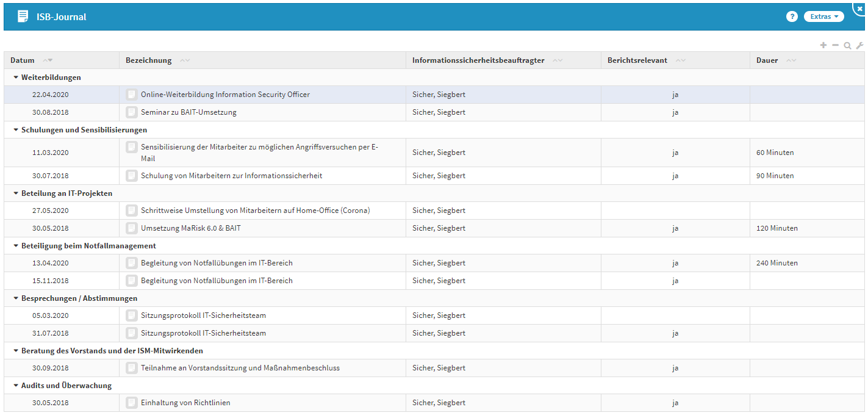Click document icon of 05.03.2020 Sitzungsprotokoll entry
This screenshot has width=868, height=418.
click(131, 315)
